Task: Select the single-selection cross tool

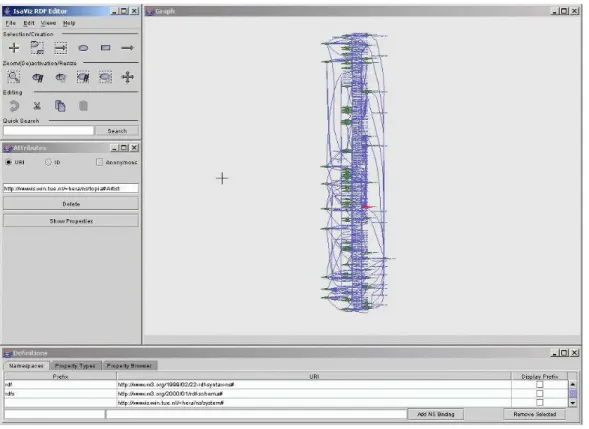Action: [x=14, y=48]
